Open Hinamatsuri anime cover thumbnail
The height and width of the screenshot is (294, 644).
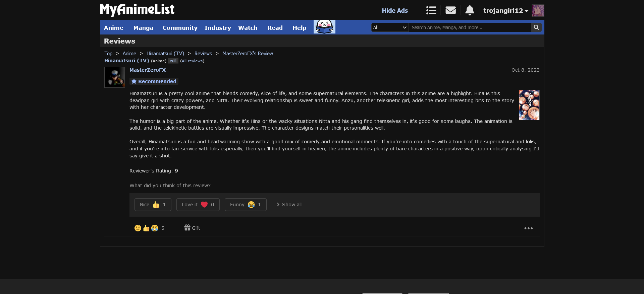pos(529,105)
